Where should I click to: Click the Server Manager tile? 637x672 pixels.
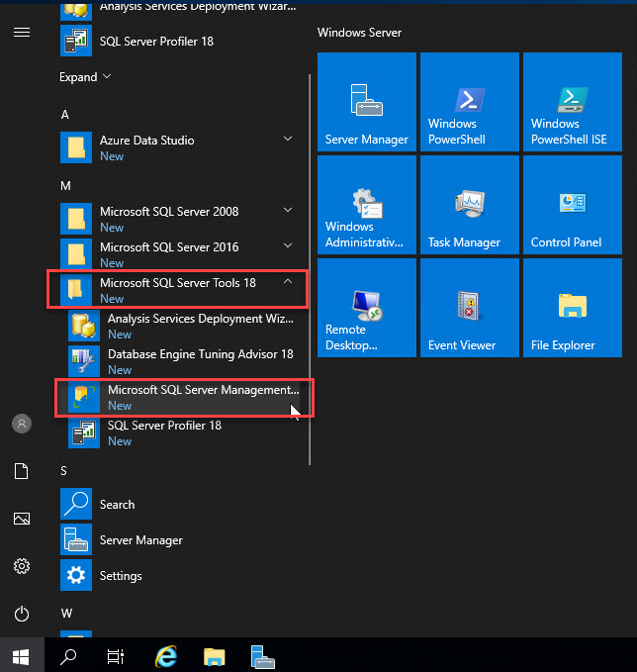pos(366,102)
